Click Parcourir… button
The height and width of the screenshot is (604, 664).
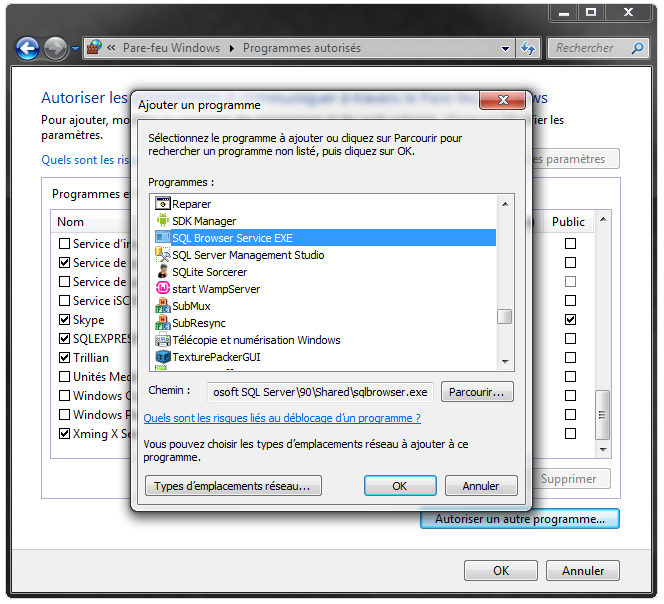tap(477, 392)
